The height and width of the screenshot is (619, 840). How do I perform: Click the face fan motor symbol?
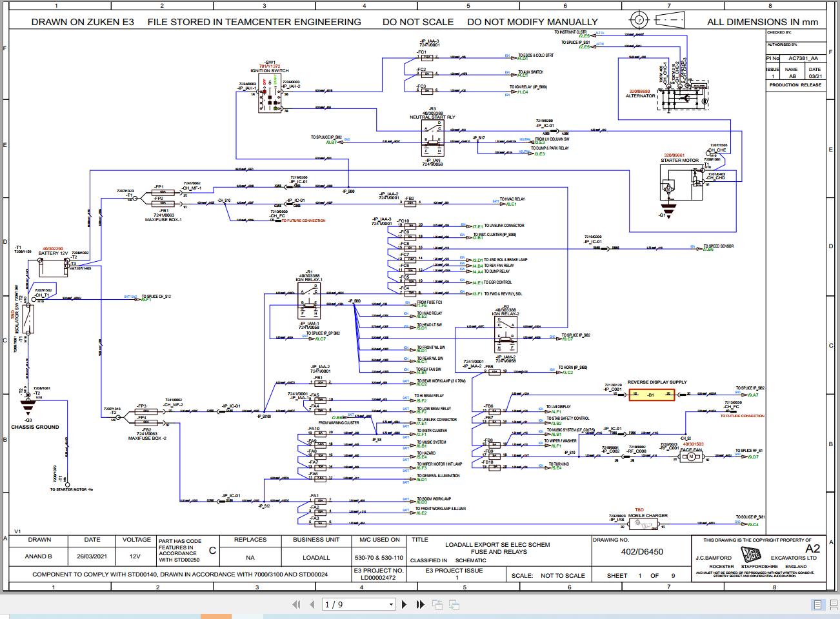click(x=690, y=457)
